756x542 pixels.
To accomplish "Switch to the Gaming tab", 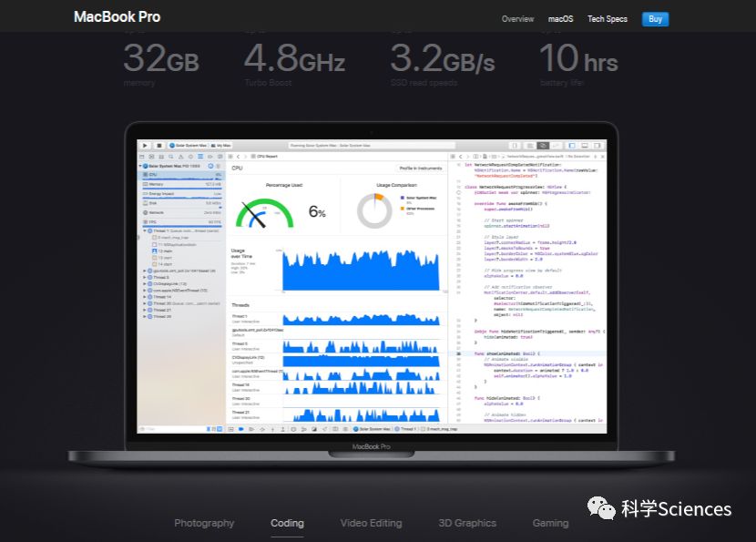I will point(551,523).
